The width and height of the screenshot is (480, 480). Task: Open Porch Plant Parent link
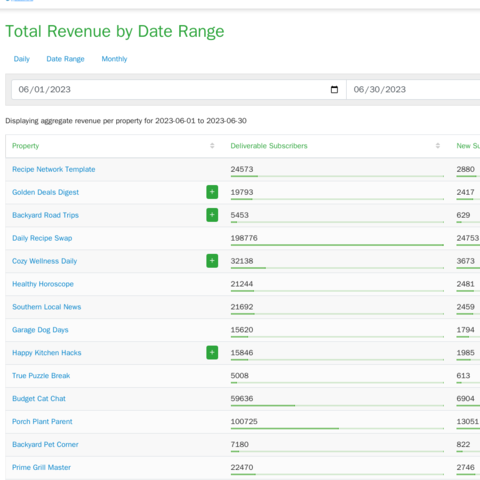click(x=42, y=422)
